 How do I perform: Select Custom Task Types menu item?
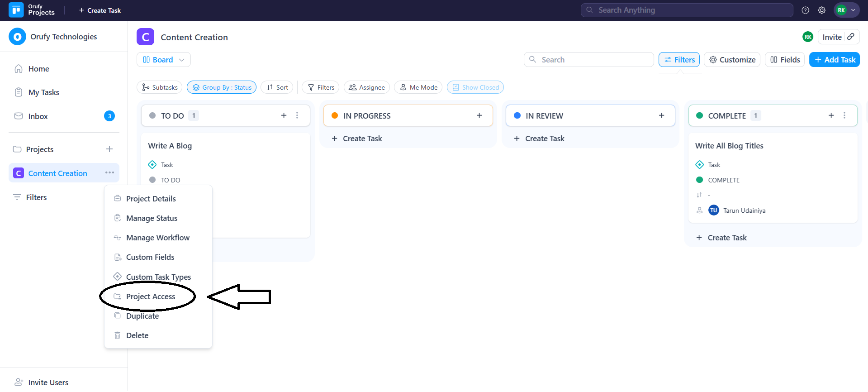pyautogui.click(x=158, y=277)
